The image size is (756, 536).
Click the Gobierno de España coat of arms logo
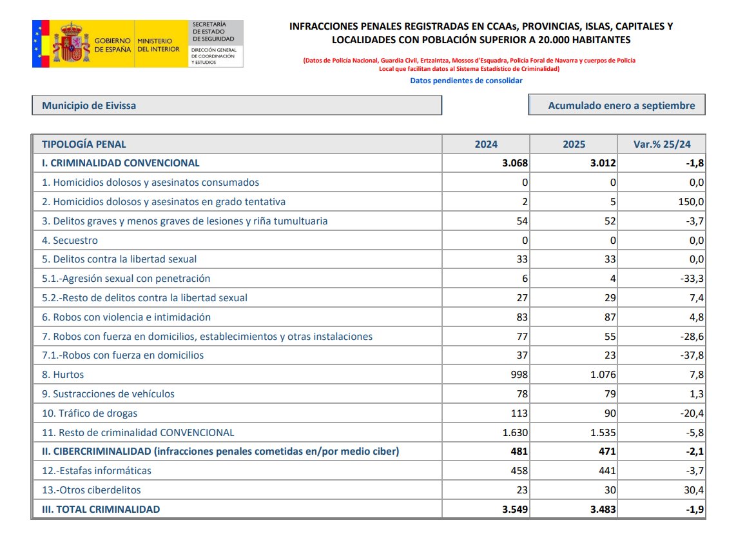72,44
